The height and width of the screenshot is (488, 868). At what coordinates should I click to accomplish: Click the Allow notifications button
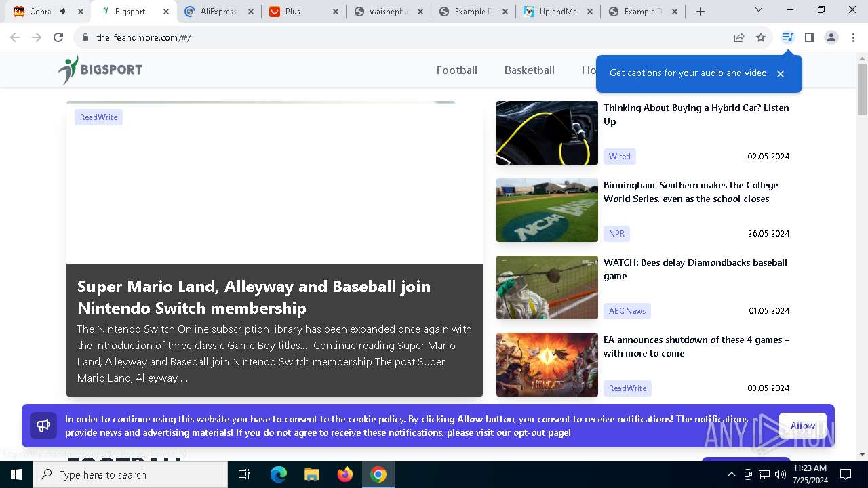[803, 426]
